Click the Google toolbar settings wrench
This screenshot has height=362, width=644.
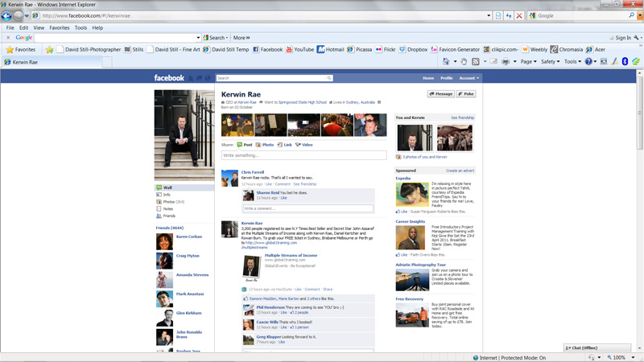636,37
